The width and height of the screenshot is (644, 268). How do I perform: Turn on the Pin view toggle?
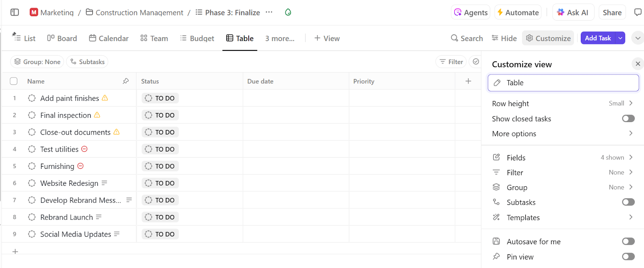[x=628, y=257]
